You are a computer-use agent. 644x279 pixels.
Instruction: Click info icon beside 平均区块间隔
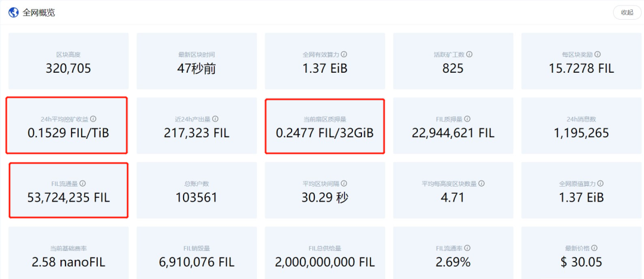[x=344, y=184]
